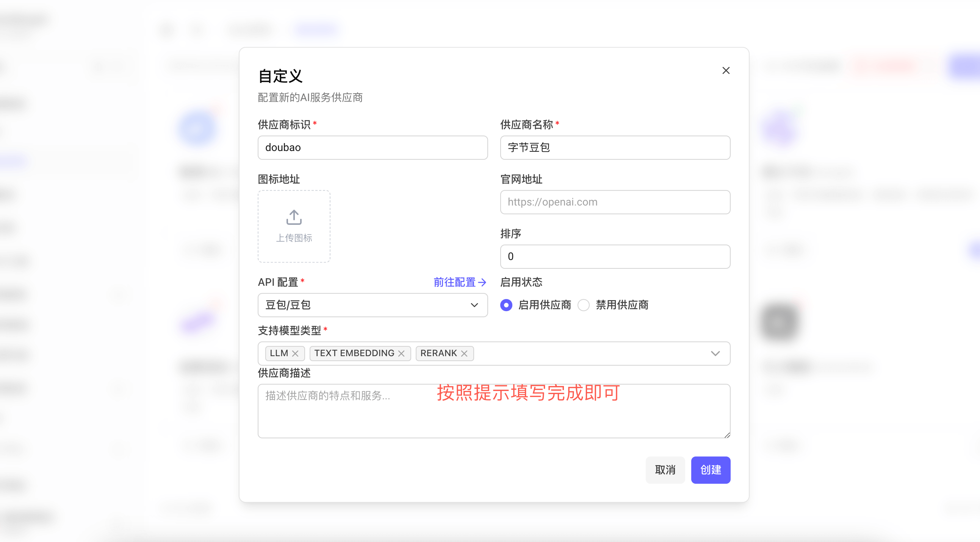Focus the 供应商标识 input with doubao
980x542 pixels.
tap(373, 148)
